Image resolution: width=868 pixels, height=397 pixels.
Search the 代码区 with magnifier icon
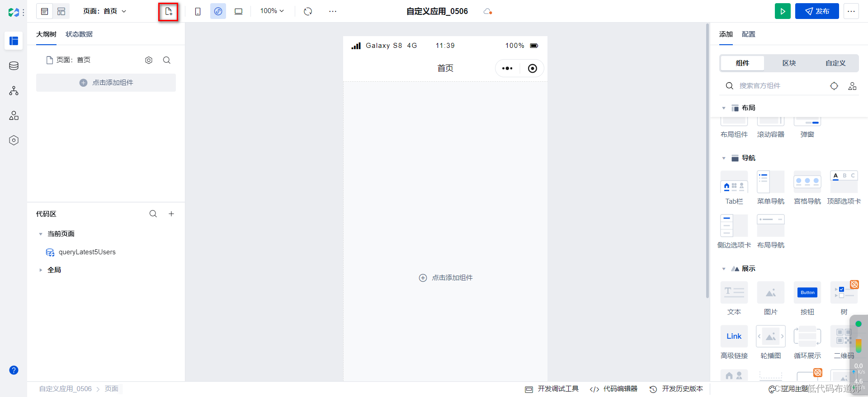point(153,214)
